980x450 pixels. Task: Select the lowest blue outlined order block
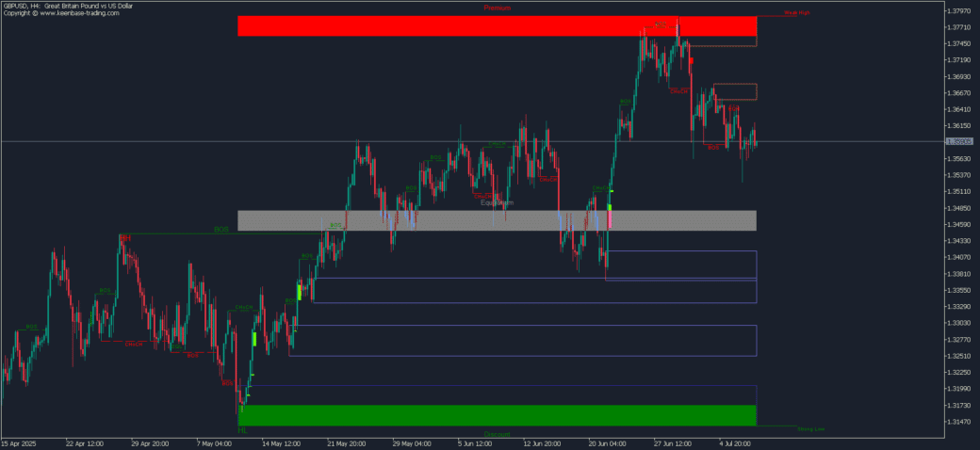[x=523, y=341]
